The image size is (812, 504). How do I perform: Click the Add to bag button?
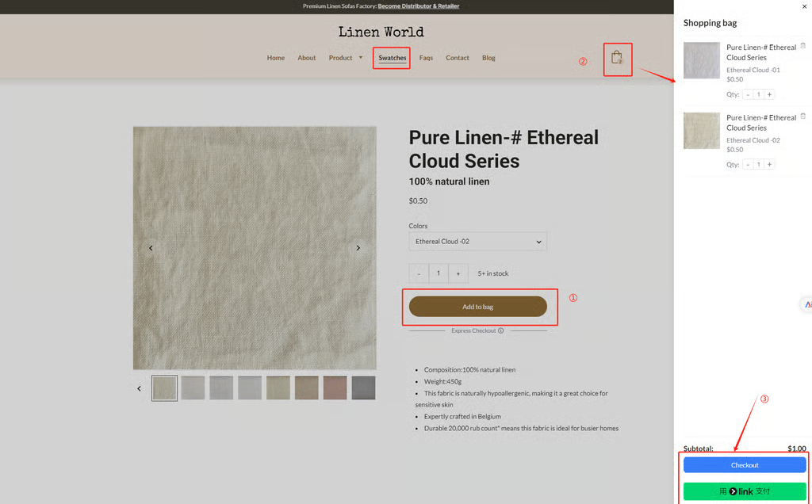pos(477,307)
